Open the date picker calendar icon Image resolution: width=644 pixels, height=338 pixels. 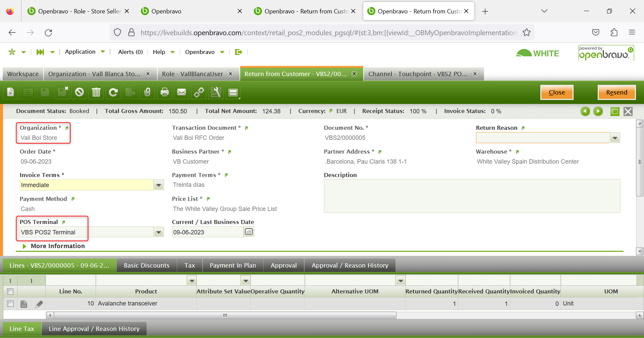[249, 232]
